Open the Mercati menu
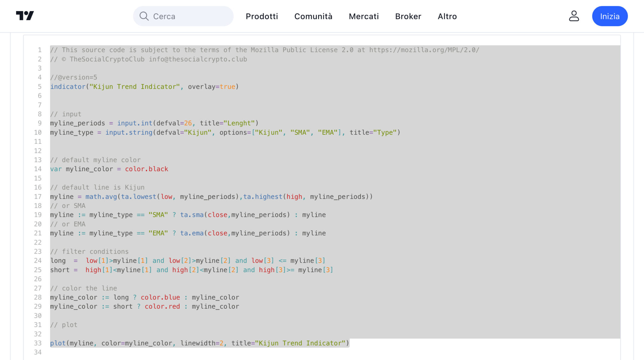The image size is (644, 360). coord(364,16)
